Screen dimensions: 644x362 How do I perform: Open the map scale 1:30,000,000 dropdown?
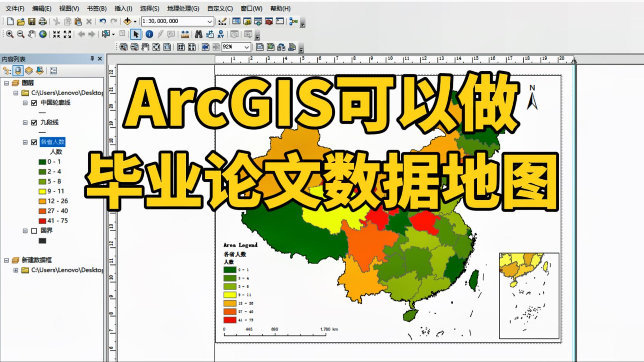tap(210, 21)
